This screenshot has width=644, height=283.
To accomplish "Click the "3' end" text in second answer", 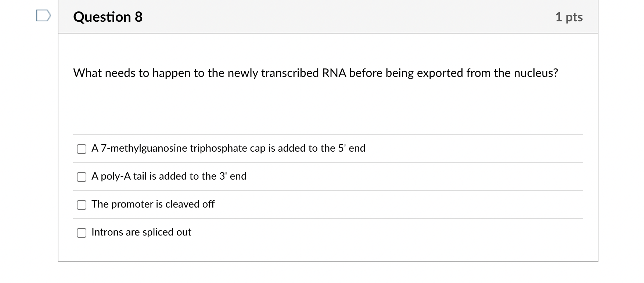I will 233,176.
